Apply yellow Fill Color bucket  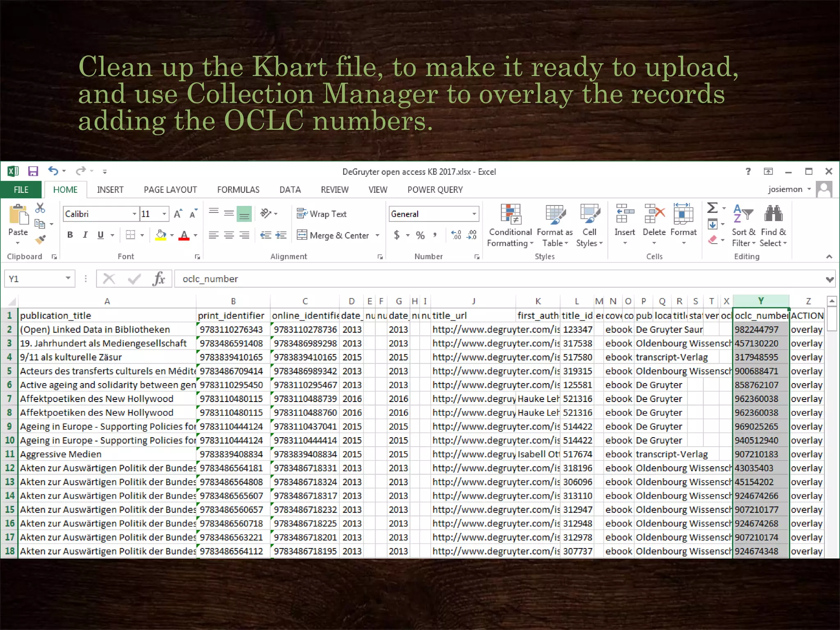point(161,235)
